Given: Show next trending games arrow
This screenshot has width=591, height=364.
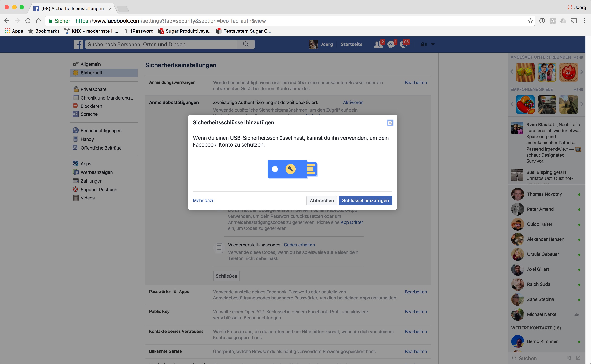Looking at the screenshot, I should point(582,72).
